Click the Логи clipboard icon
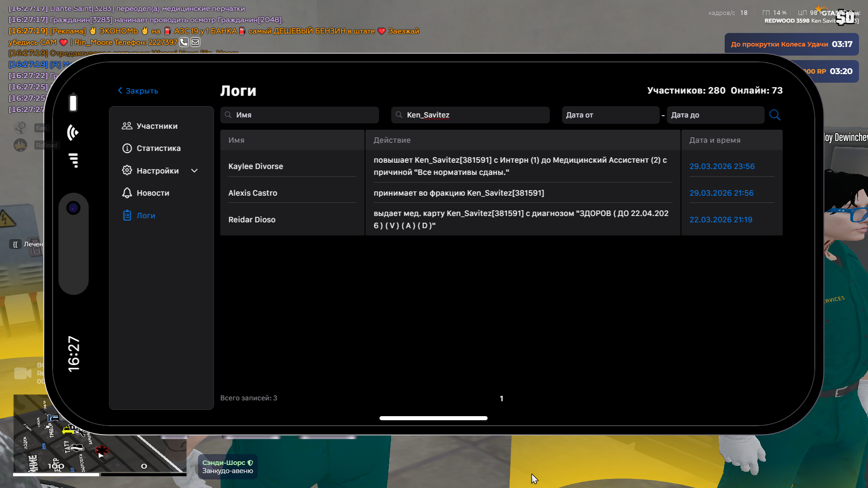This screenshot has height=488, width=868. point(127,216)
